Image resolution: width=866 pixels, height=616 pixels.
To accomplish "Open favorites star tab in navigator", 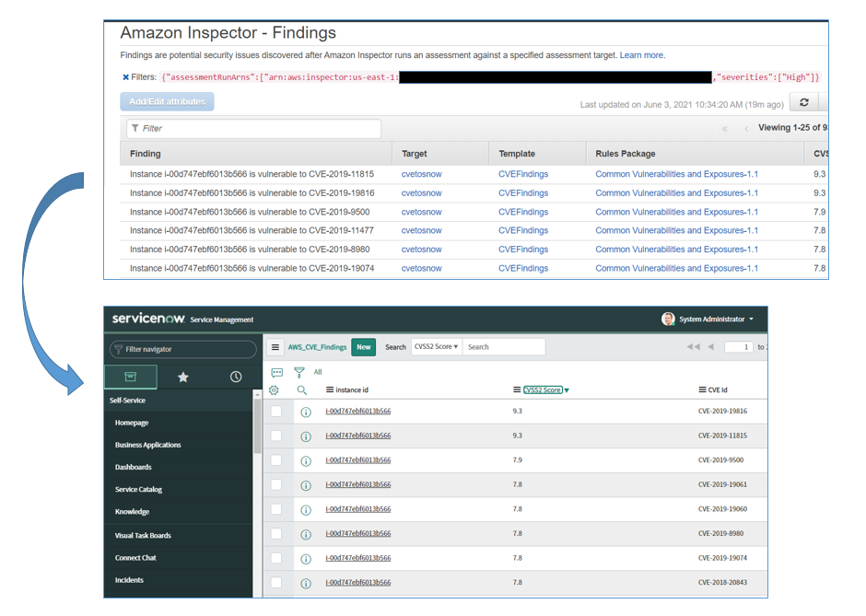I will (x=183, y=377).
